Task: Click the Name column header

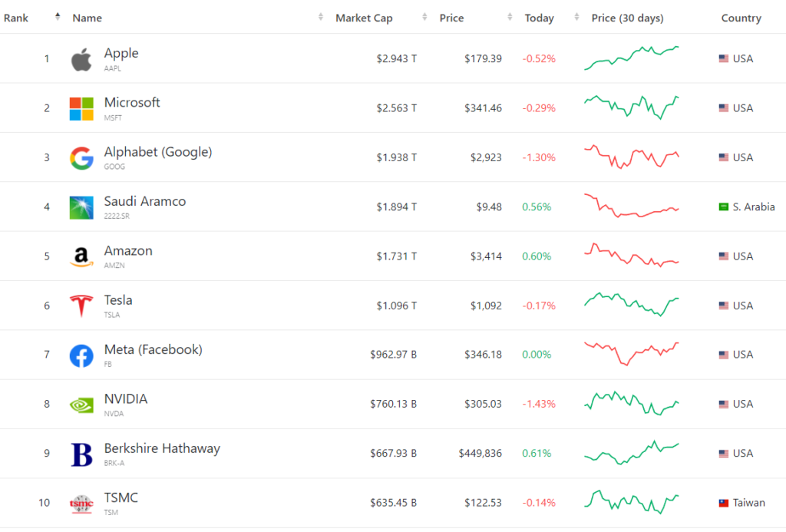Action: (x=88, y=18)
